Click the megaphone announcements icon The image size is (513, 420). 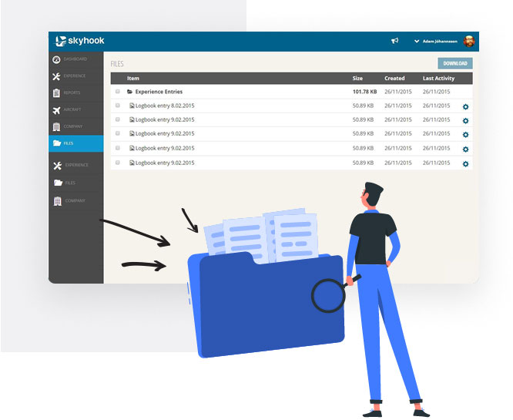pos(394,42)
